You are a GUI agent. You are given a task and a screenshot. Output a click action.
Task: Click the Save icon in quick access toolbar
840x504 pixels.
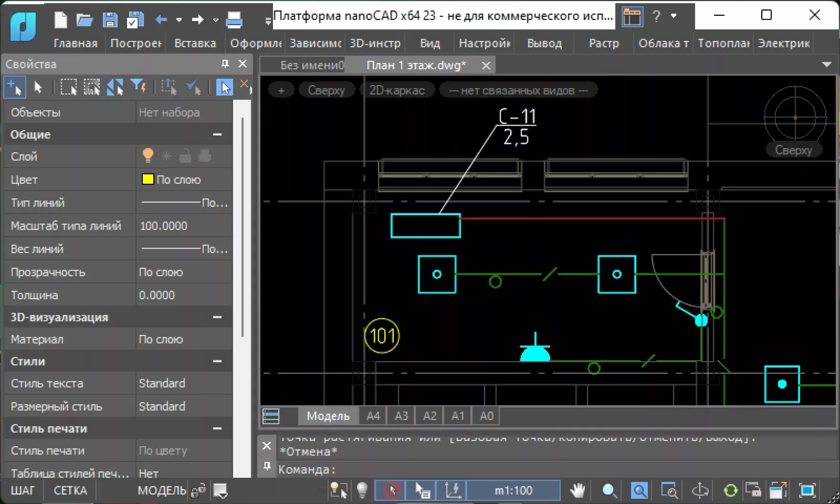110,20
